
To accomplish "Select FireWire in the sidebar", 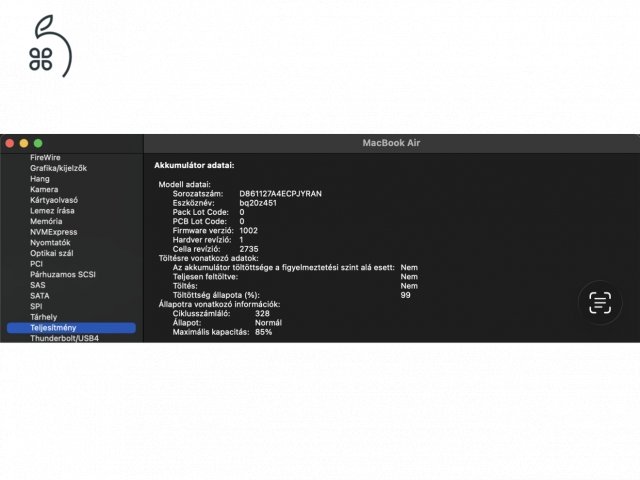I will pyautogui.click(x=45, y=158).
